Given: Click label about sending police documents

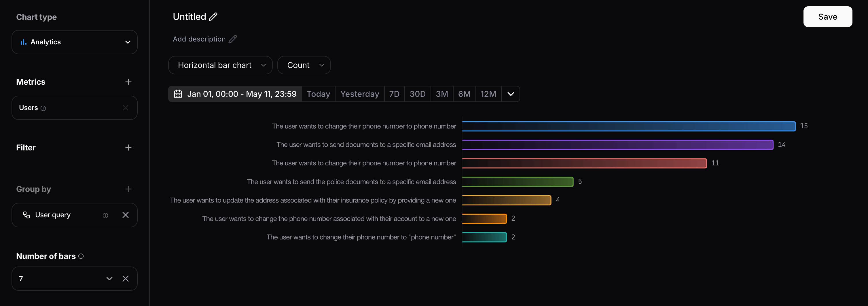Looking at the screenshot, I should click(351, 182).
